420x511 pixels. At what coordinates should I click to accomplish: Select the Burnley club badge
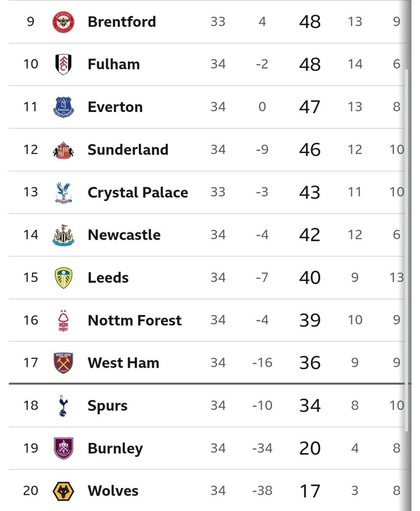[63, 448]
